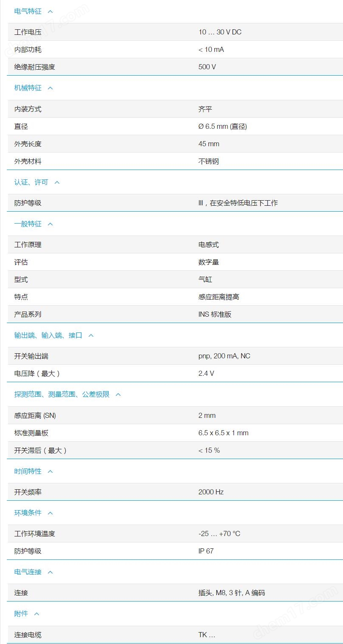This screenshot has width=343, height=644.
Task: Select the value III，在安全特低电压下工作
Action: click(238, 203)
